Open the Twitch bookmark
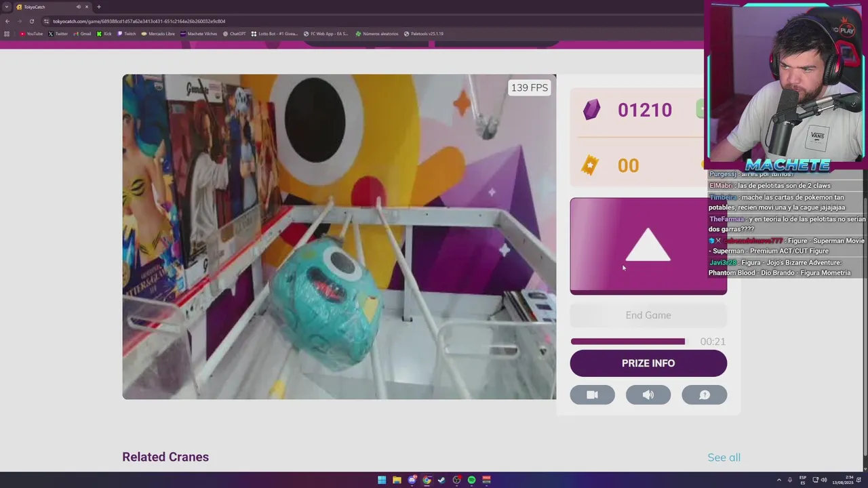 click(x=127, y=34)
